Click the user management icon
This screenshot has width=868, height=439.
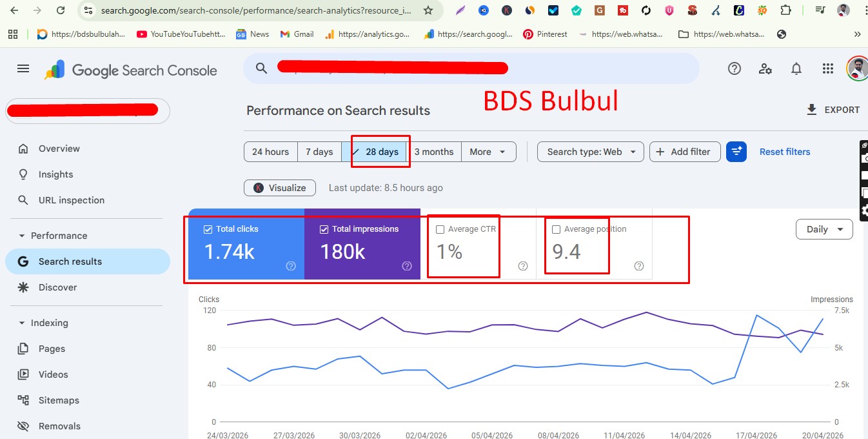point(765,68)
